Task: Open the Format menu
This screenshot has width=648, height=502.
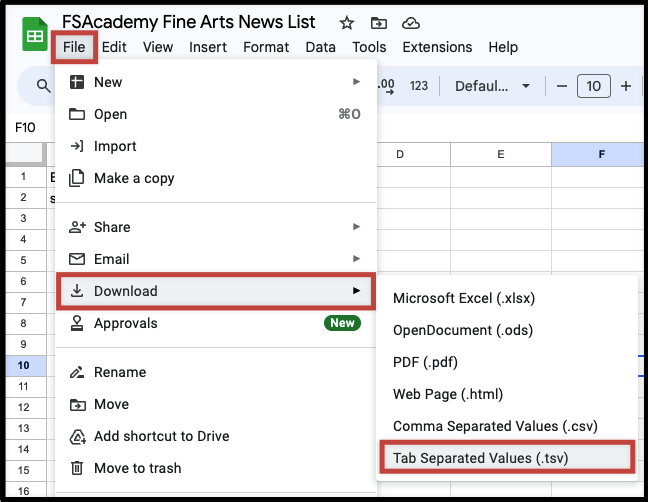Action: (266, 47)
